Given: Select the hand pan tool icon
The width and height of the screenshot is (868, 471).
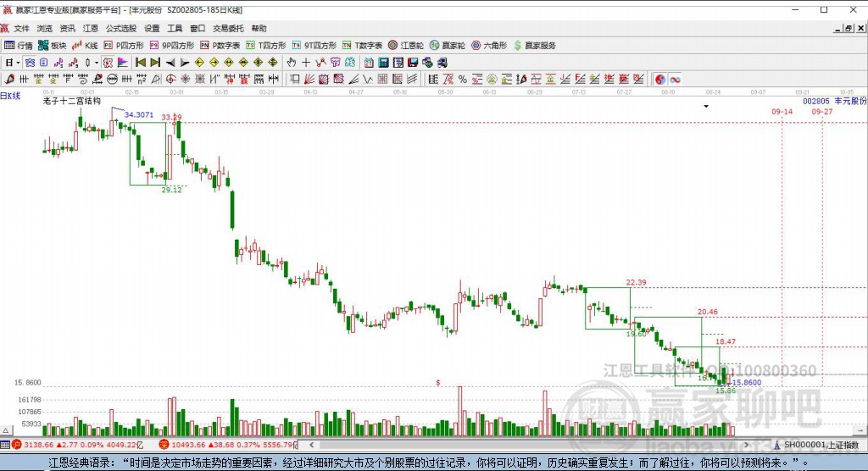Looking at the screenshot, I should (x=291, y=62).
